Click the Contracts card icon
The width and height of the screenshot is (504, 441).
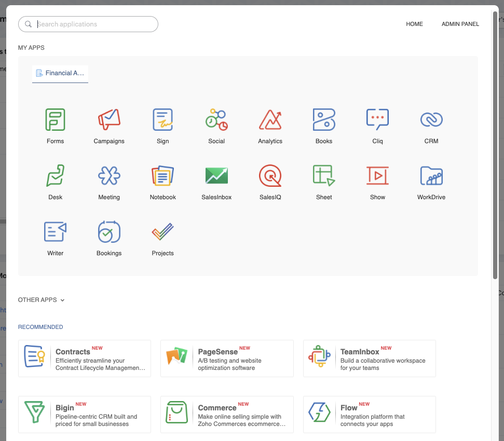pos(34,356)
